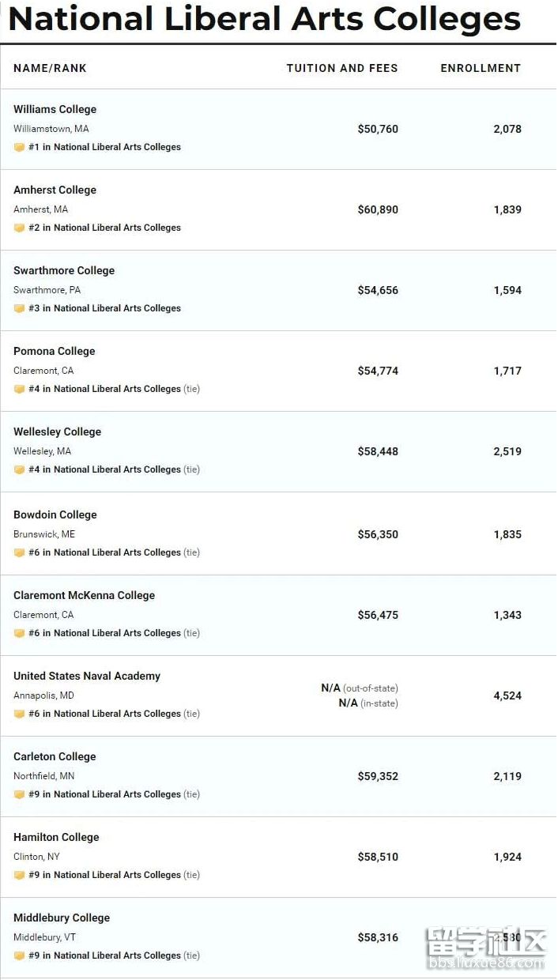This screenshot has height=980, width=558.
Task: Click Bowdoin's #6 in National Liberal Arts Colleges link
Action: [104, 552]
